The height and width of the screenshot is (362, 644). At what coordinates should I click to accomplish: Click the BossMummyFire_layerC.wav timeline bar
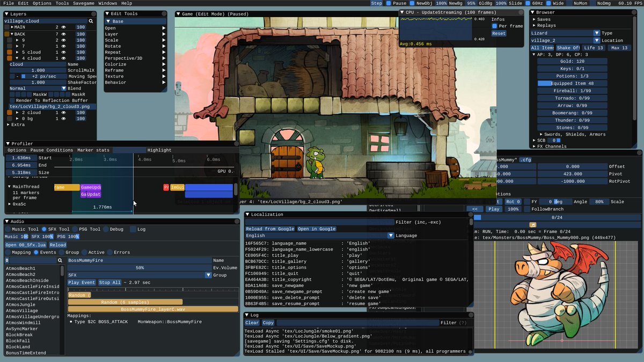pyautogui.click(x=153, y=309)
